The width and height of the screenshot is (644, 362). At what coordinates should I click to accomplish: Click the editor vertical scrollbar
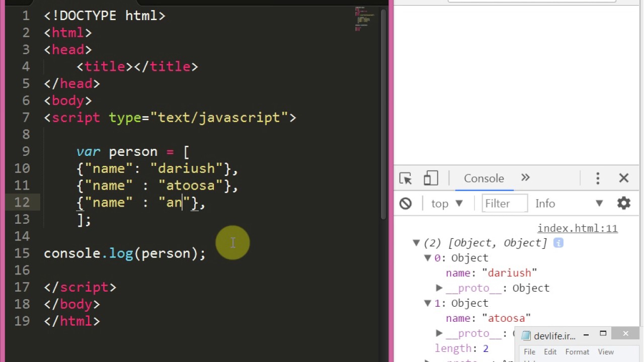click(383, 113)
